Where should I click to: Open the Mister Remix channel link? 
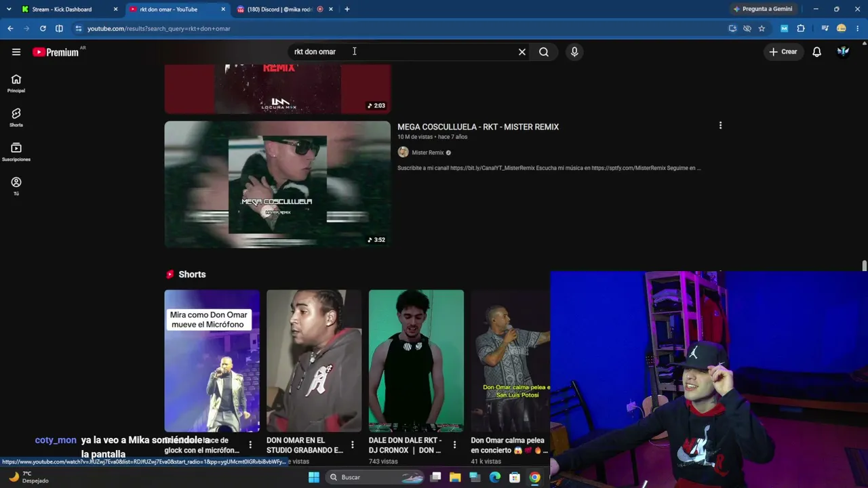point(427,152)
